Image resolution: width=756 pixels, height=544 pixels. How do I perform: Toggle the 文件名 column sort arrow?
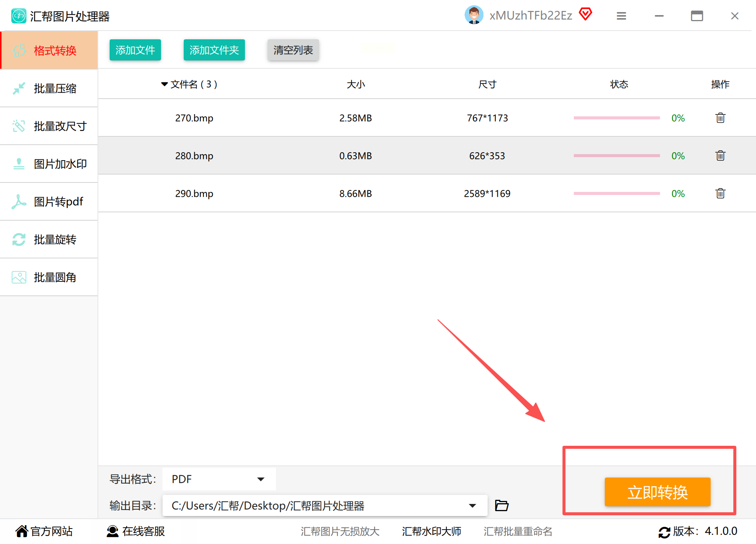164,84
